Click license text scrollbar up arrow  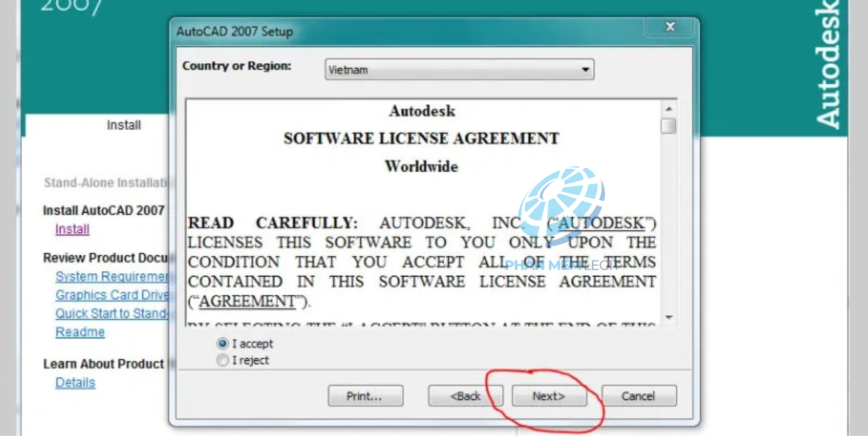pos(668,109)
